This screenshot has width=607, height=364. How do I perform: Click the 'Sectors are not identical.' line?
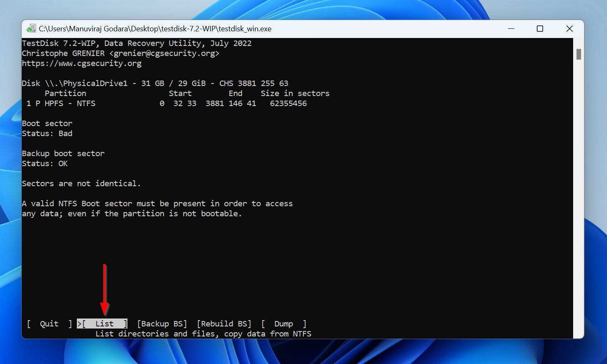point(81,184)
